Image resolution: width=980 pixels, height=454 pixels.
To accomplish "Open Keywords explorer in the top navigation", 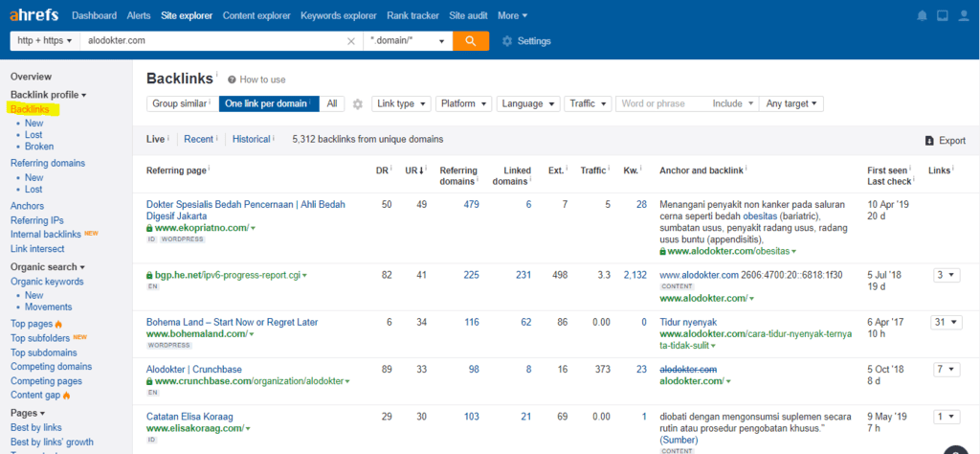I will (339, 15).
